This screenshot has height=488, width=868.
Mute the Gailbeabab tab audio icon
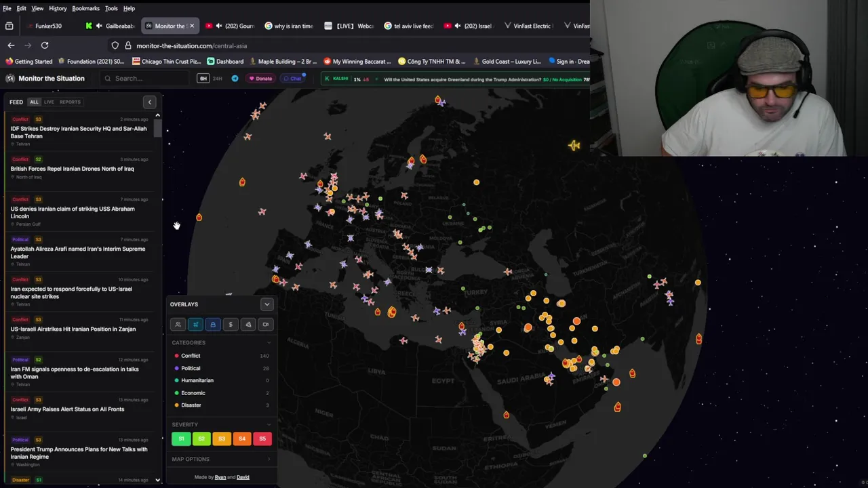pos(100,26)
